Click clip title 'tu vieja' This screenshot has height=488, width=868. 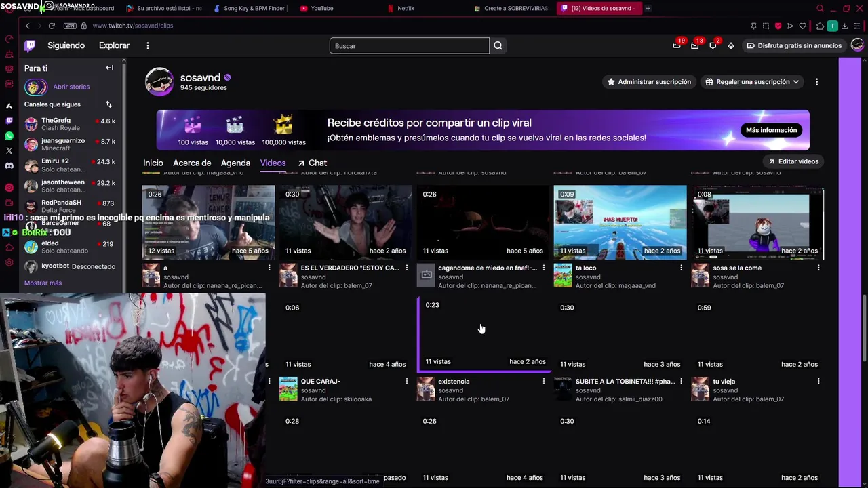[725, 382]
